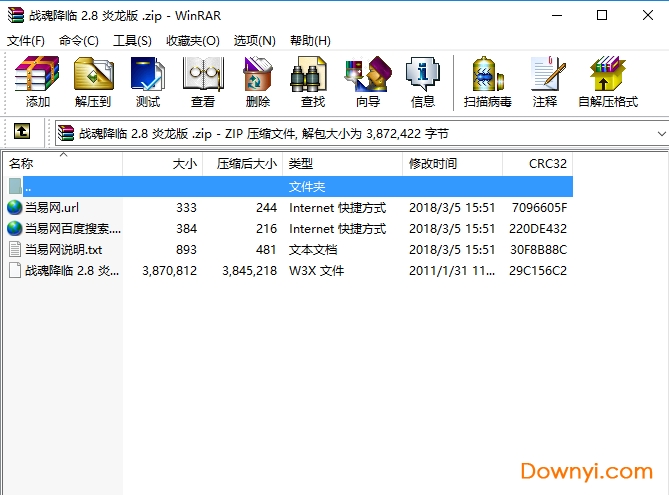This screenshot has width=669, height=495.
Task: Sort by 名称 column header
Action: point(63,163)
